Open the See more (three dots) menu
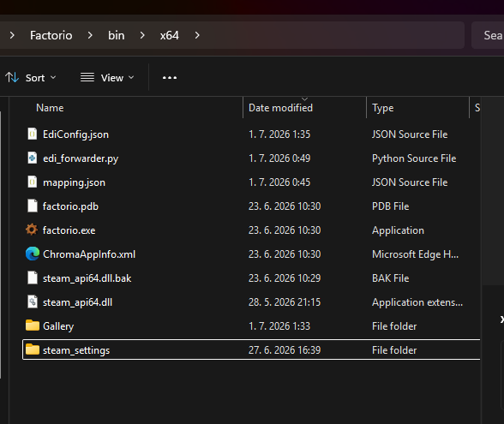The height and width of the screenshot is (424, 504). 170,78
